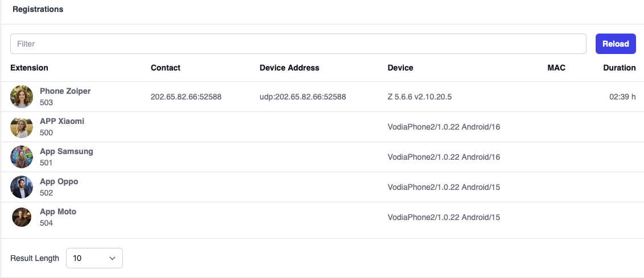
Task: Sort by the MAC column header
Action: pos(556,68)
